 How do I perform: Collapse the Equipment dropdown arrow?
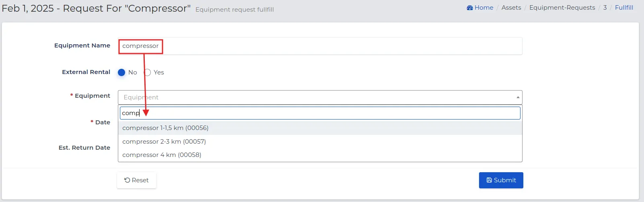point(518,97)
